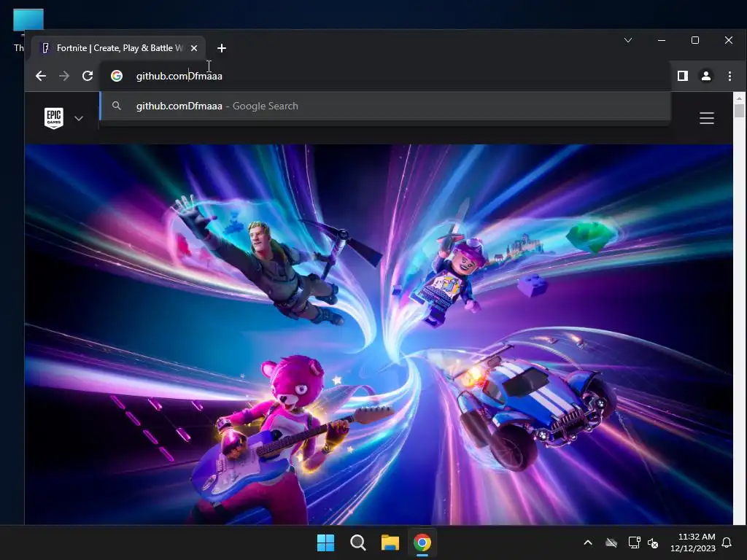747x560 pixels.
Task: Open a new tab with the plus button
Action: pyautogui.click(x=222, y=48)
